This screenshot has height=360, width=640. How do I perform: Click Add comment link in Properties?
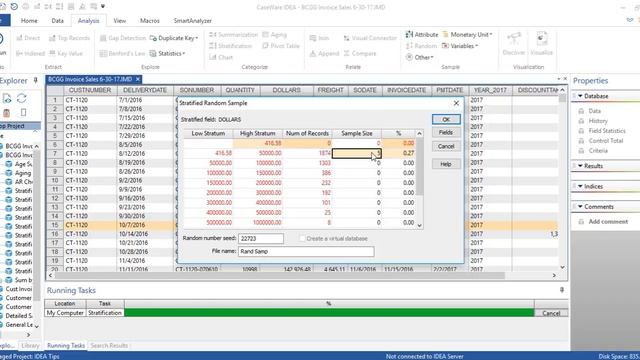(608, 222)
